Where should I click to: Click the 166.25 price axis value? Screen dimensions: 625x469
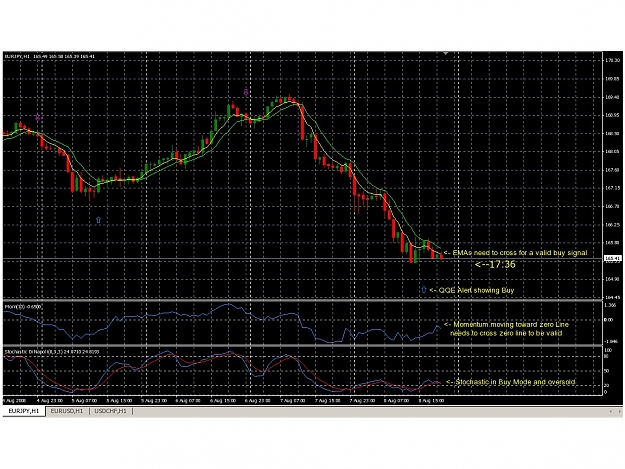click(612, 225)
